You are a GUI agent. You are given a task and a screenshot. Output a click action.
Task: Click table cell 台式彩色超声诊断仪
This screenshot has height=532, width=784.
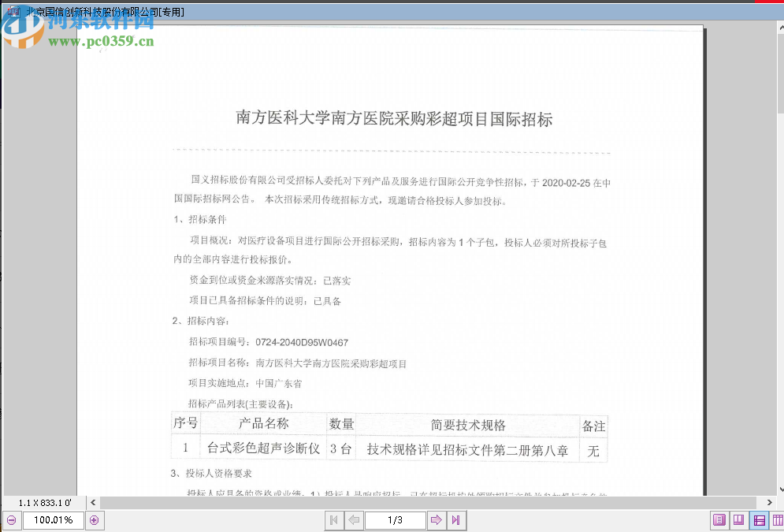(x=263, y=448)
